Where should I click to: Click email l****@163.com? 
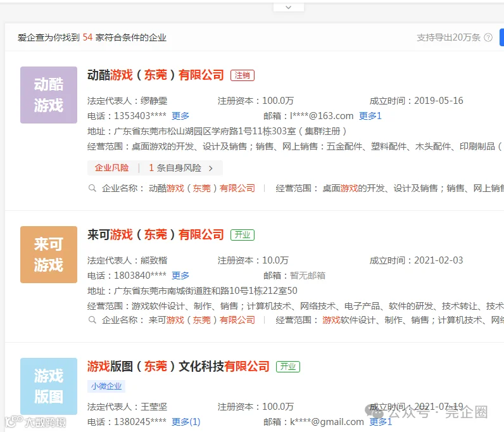pyautogui.click(x=322, y=116)
